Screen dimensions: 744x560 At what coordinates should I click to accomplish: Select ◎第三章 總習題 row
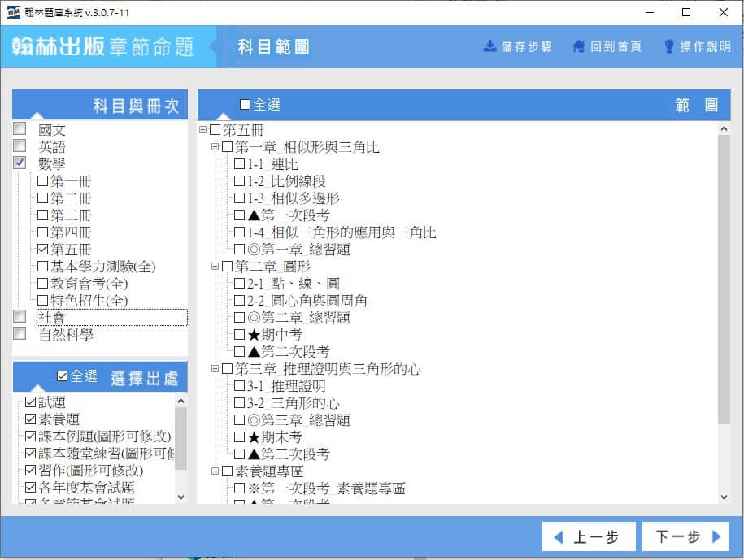pos(298,420)
